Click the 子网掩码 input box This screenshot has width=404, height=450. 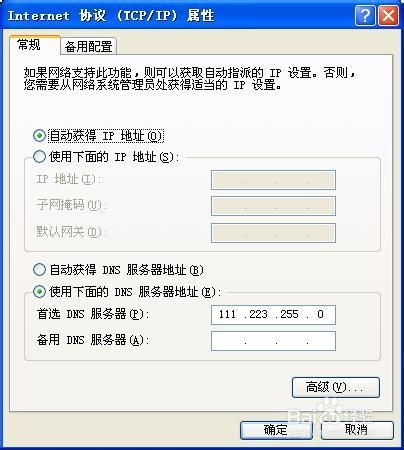(273, 206)
